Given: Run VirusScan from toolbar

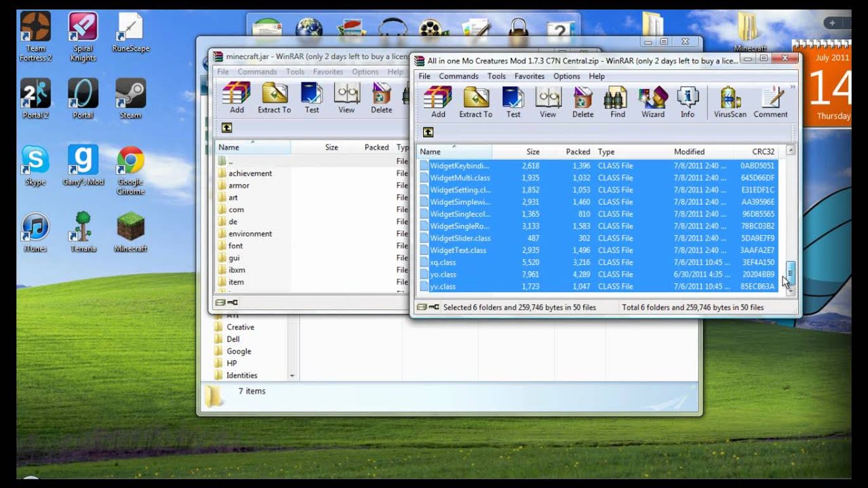Looking at the screenshot, I should (730, 102).
